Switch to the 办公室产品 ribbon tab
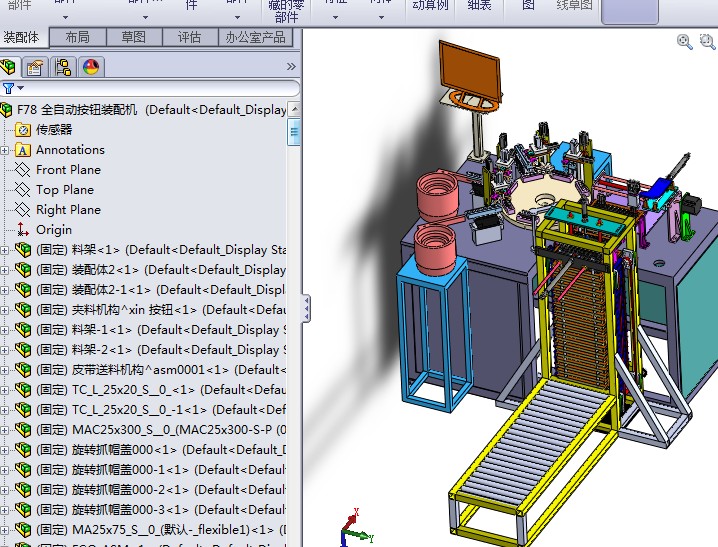 click(255, 37)
